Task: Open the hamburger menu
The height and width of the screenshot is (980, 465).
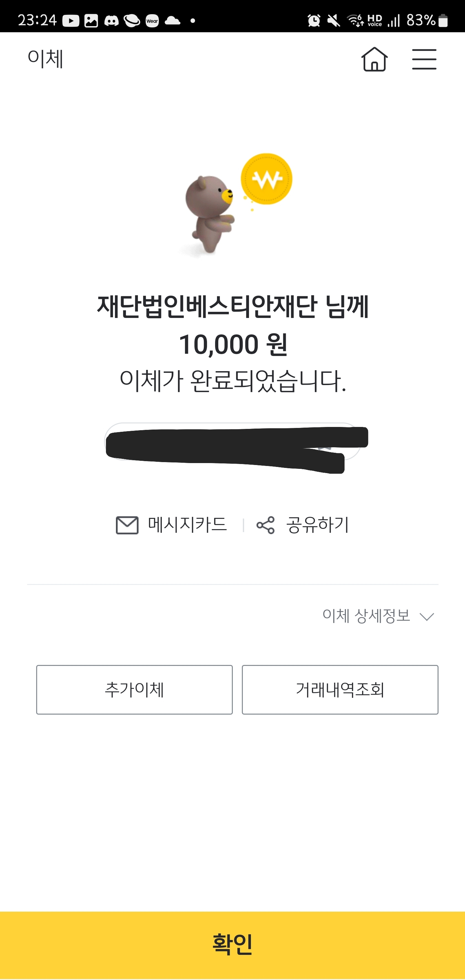Action: click(424, 59)
